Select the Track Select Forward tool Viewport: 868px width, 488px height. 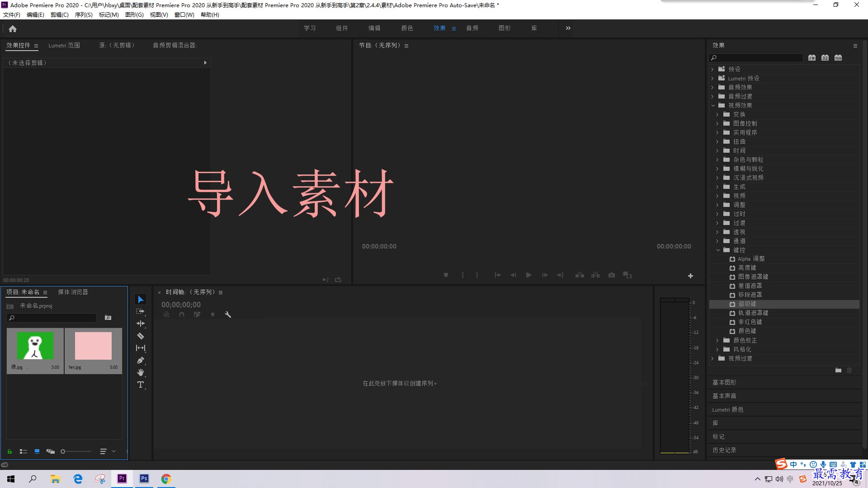click(x=141, y=312)
